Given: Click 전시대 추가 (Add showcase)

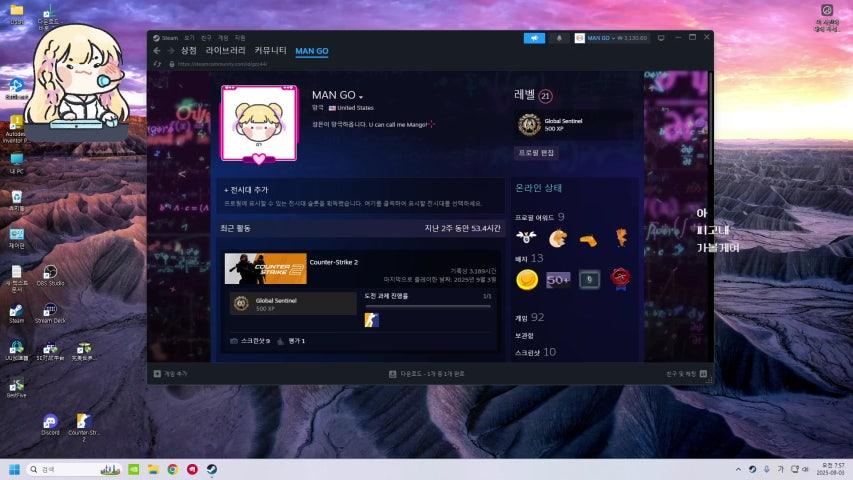Looking at the screenshot, I should coord(246,190).
